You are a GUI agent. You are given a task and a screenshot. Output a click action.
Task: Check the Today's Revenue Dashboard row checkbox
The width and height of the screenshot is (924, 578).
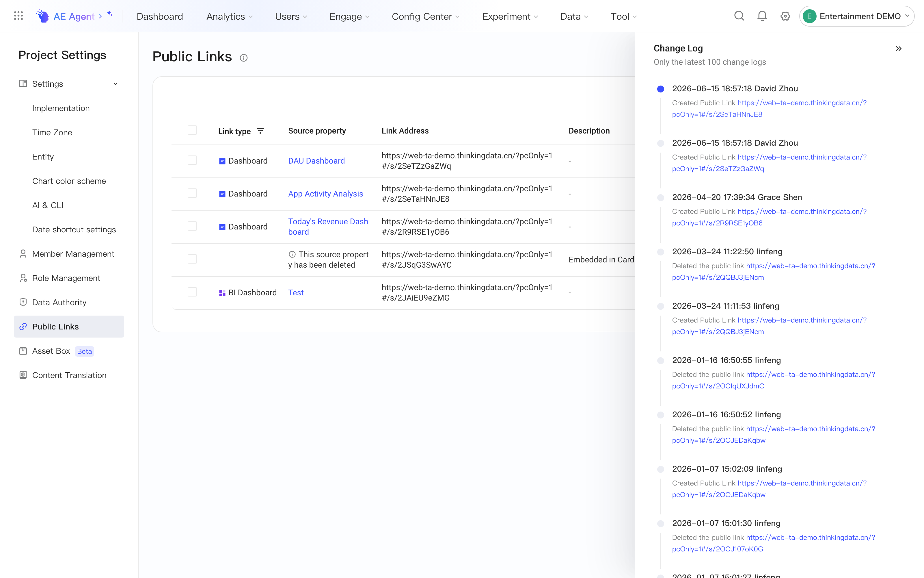click(x=192, y=226)
